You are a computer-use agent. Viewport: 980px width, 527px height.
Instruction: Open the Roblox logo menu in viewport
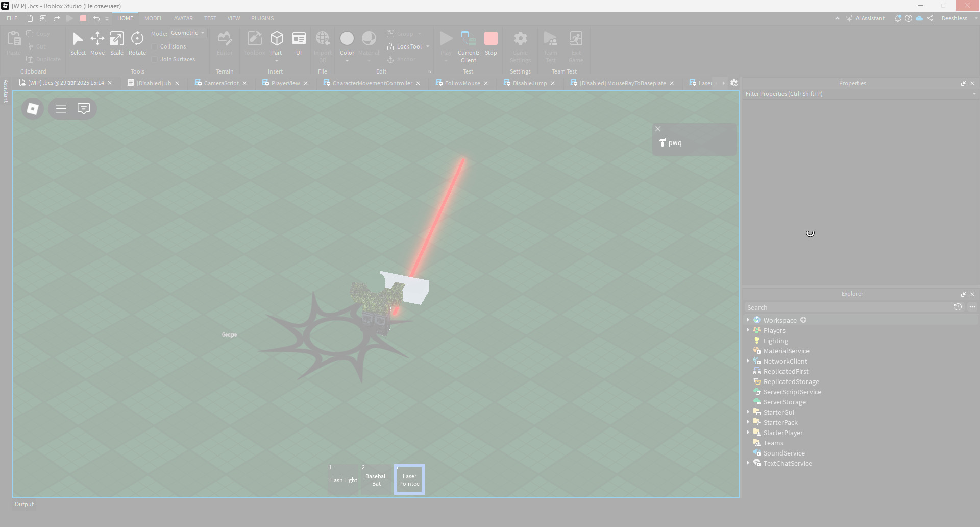click(x=33, y=109)
